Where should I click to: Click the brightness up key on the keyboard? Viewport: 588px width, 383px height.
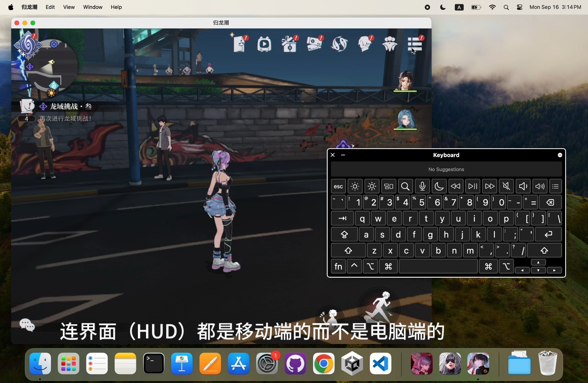(x=372, y=186)
